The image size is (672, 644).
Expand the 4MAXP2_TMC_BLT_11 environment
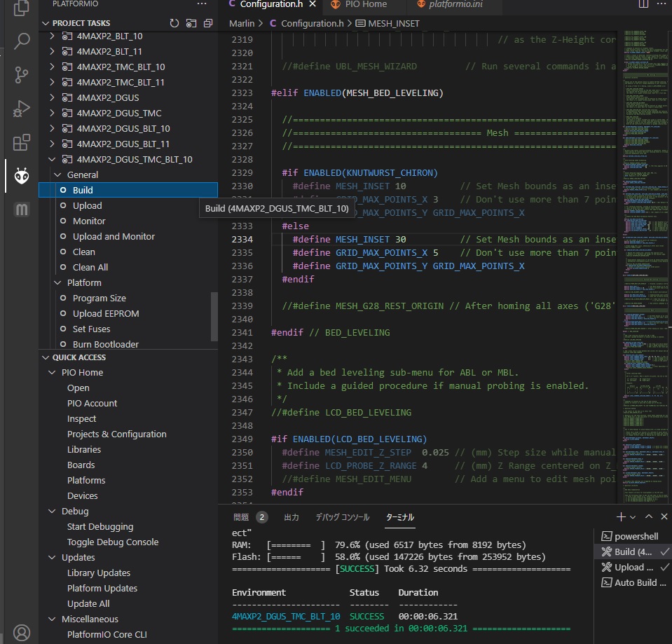[52, 82]
